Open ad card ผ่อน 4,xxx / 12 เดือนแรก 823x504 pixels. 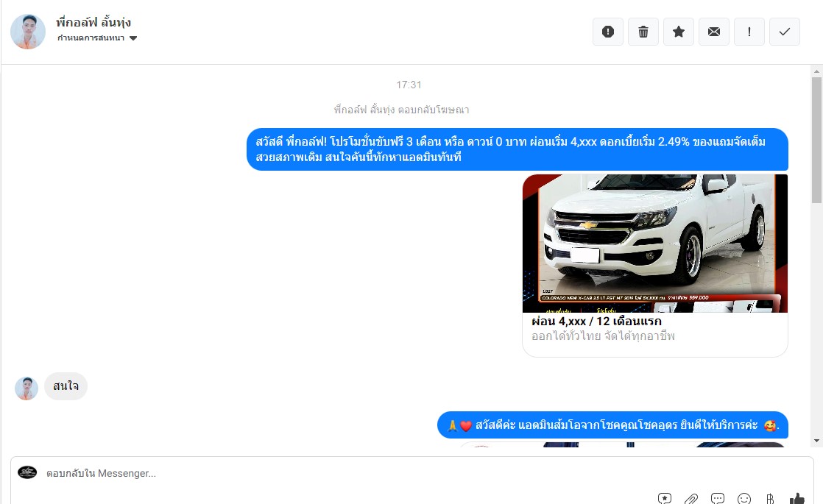(x=596, y=321)
